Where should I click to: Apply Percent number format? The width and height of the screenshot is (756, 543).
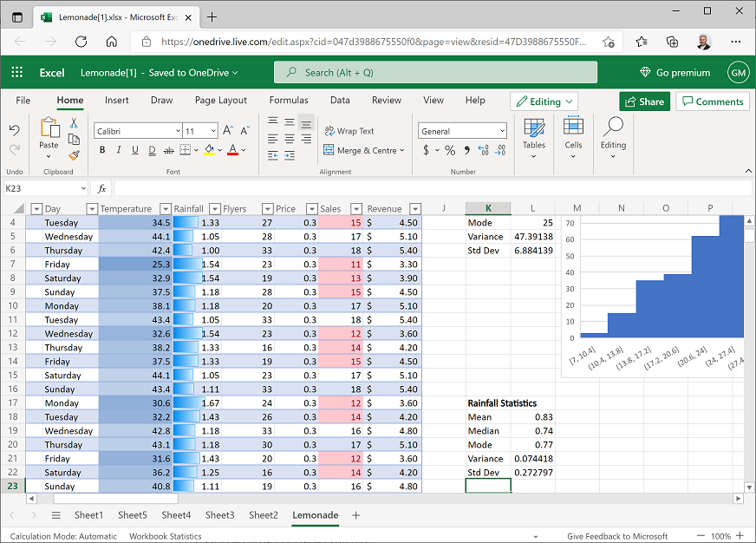point(449,150)
